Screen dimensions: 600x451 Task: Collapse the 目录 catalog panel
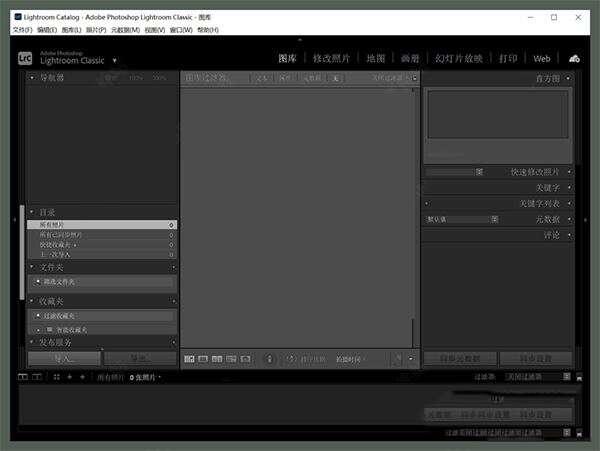[32, 212]
